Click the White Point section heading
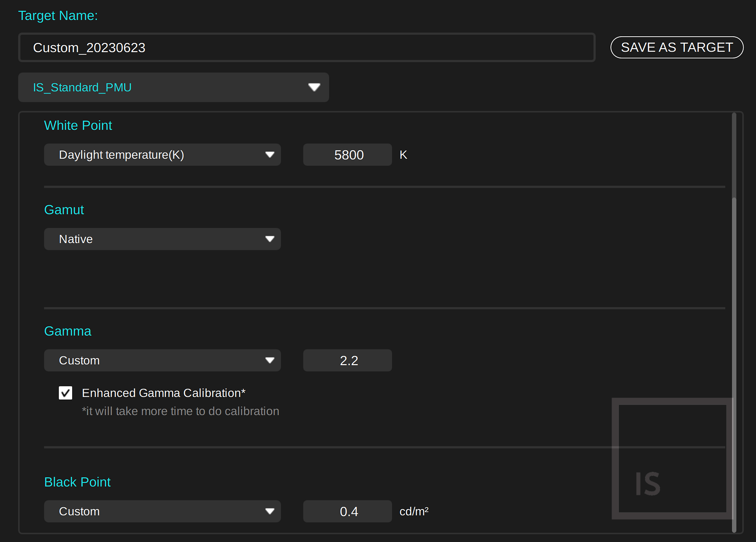The height and width of the screenshot is (542, 756). pyautogui.click(x=78, y=125)
